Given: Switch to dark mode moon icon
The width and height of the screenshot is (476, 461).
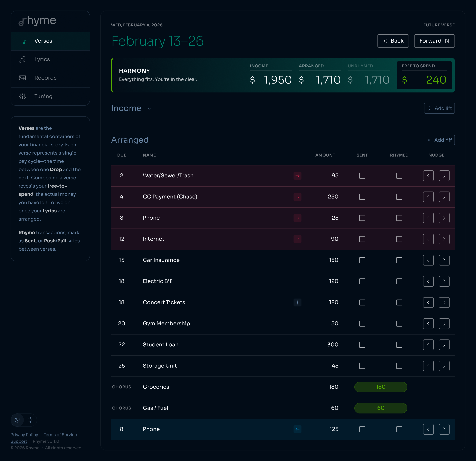Looking at the screenshot, I should [17, 420].
